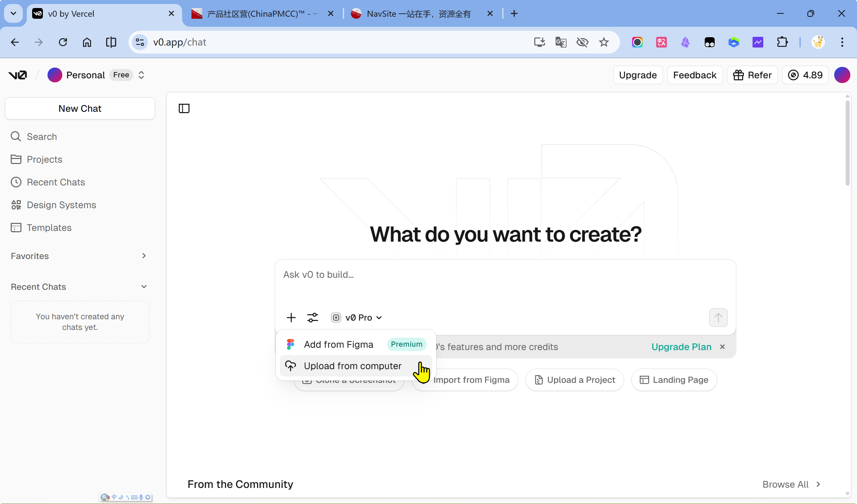This screenshot has height=504, width=857.
Task: Click the user avatar at top right
Action: tap(842, 75)
